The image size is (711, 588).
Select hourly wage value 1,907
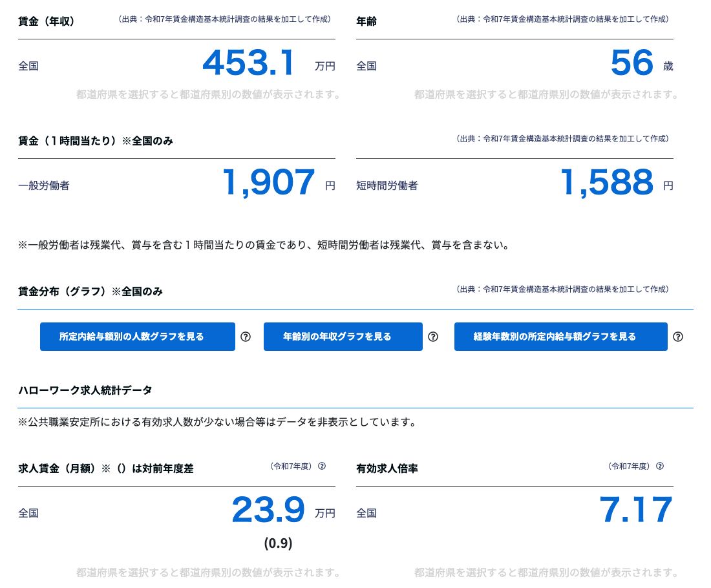[x=269, y=182]
